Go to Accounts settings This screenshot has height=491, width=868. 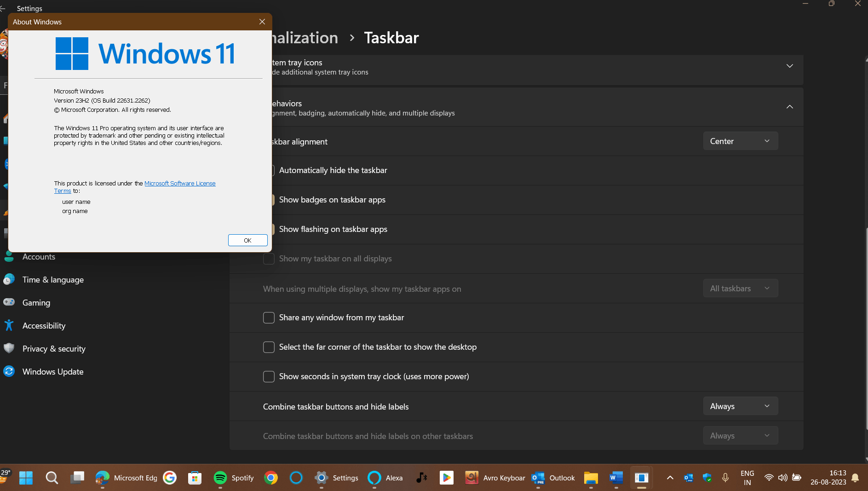(x=39, y=257)
